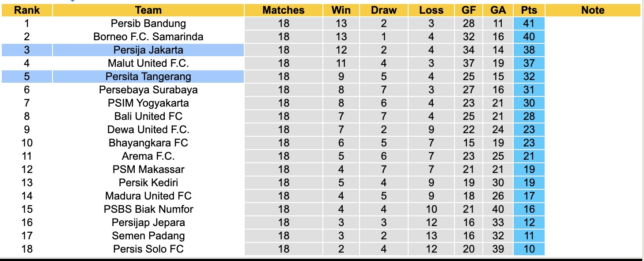This screenshot has width=644, height=261.
Task: Select Persis Solo FC in last place
Action: click(148, 249)
